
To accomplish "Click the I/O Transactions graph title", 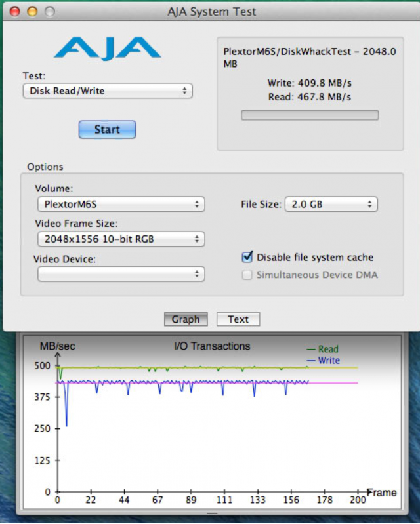I will click(212, 346).
